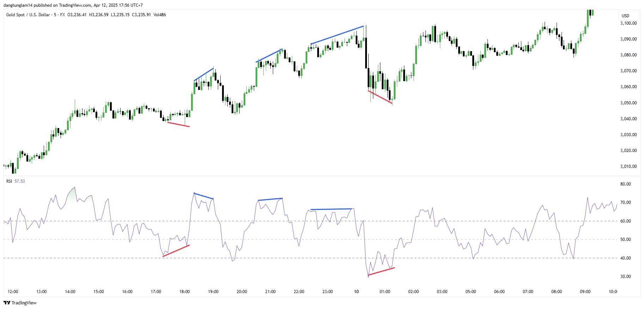Click the 01:00 time axis label
This screenshot has width=644, height=309.
pos(385,292)
